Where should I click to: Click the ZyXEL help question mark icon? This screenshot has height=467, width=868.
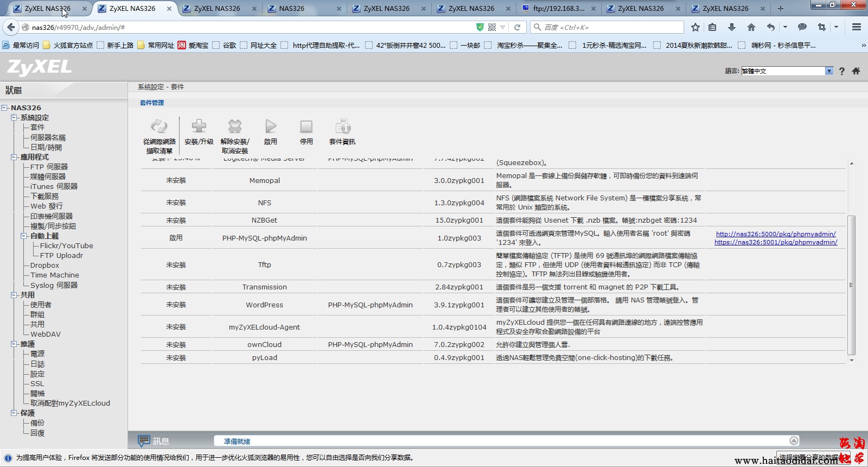coord(841,71)
